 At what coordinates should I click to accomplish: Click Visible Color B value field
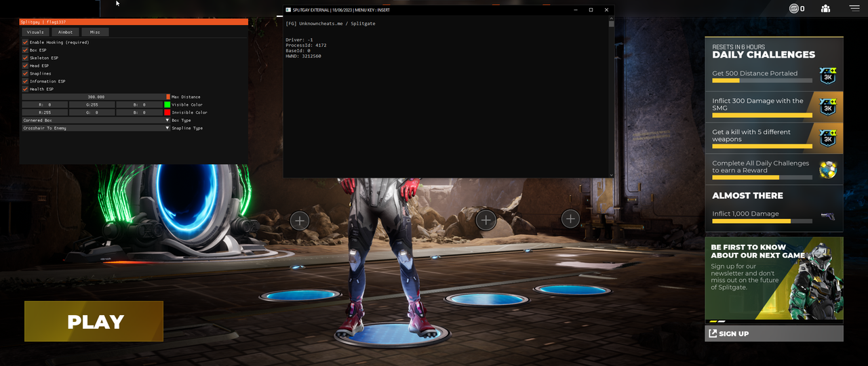coord(139,104)
